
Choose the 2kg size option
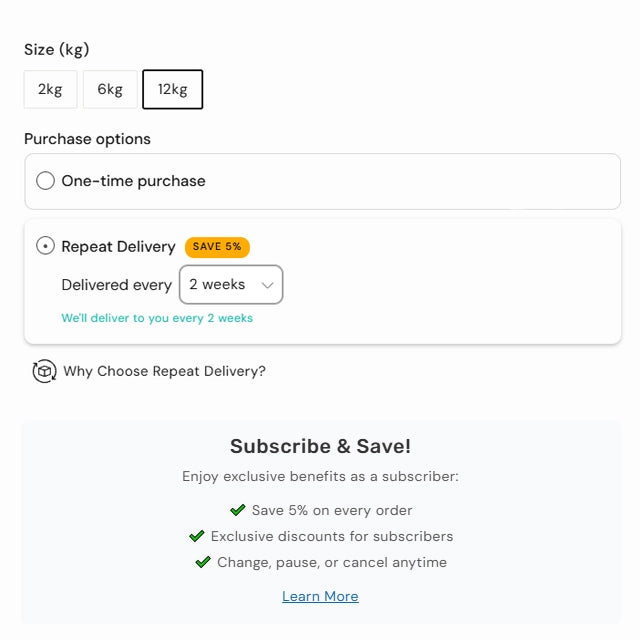click(50, 89)
